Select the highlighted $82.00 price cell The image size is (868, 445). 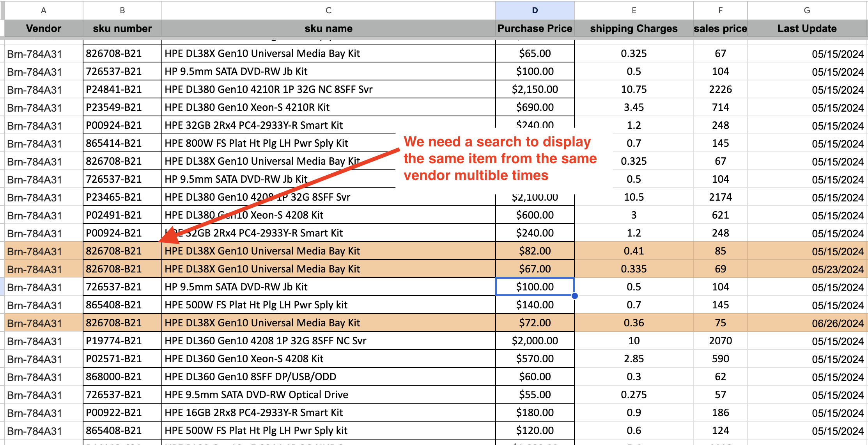coord(534,251)
